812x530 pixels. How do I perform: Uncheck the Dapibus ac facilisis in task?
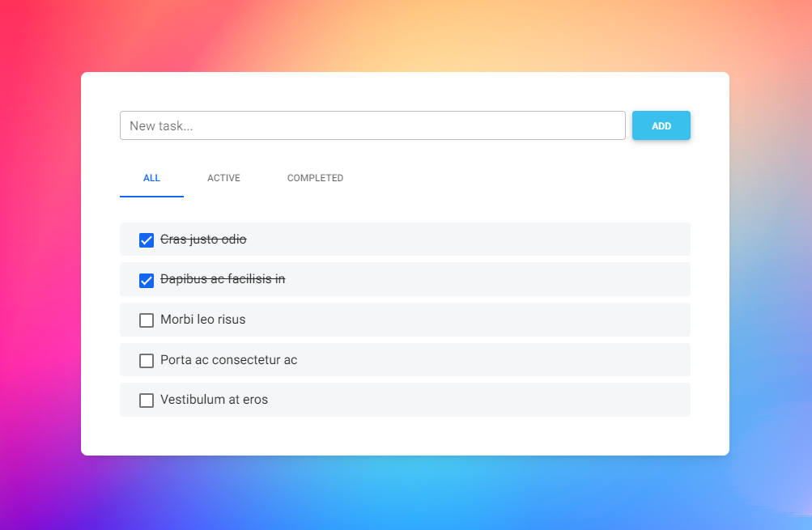(x=147, y=280)
